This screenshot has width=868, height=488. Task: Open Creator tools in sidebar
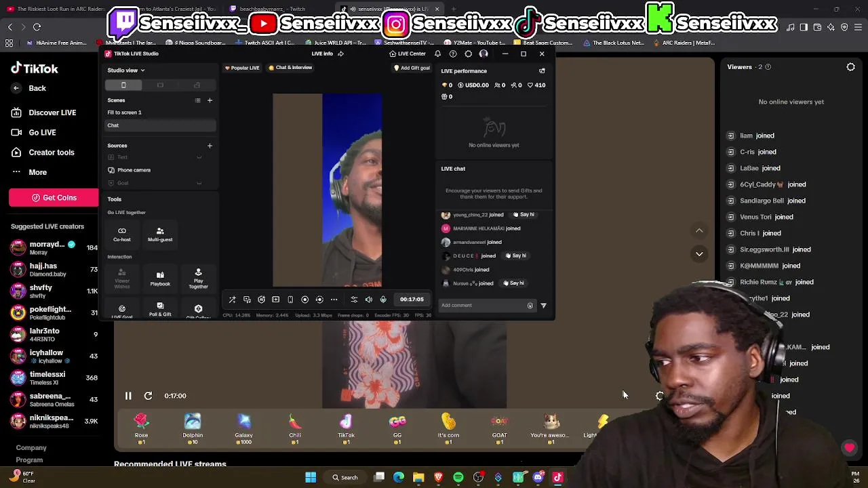(43, 152)
